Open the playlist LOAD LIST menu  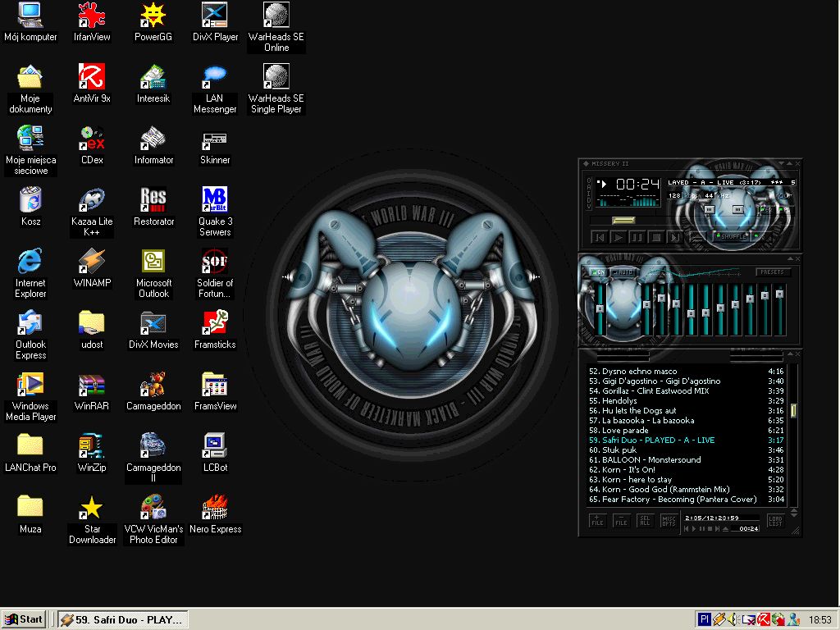point(775,521)
